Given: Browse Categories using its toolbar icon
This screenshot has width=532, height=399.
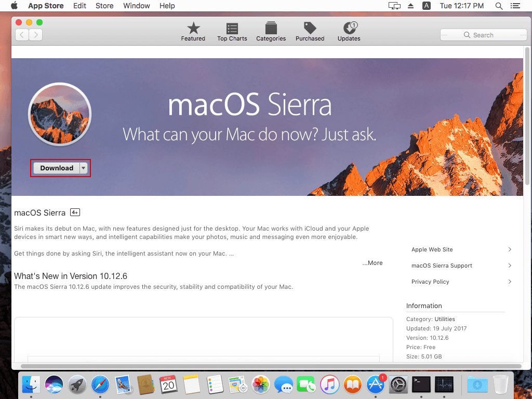Looking at the screenshot, I should click(x=271, y=30).
